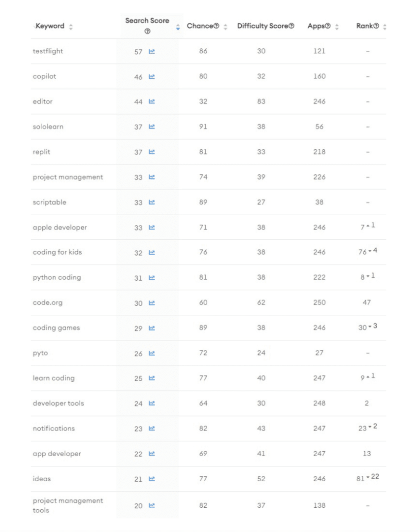The height and width of the screenshot is (532, 418).
Task: Sort results by the Apps column
Action: (337, 26)
